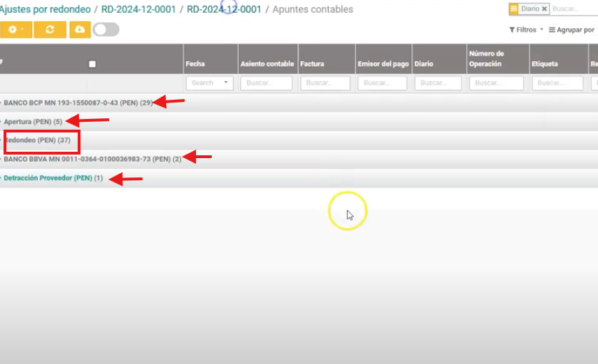Toggle the switch beside the download button
The width and height of the screenshot is (598, 364).
coord(105,29)
